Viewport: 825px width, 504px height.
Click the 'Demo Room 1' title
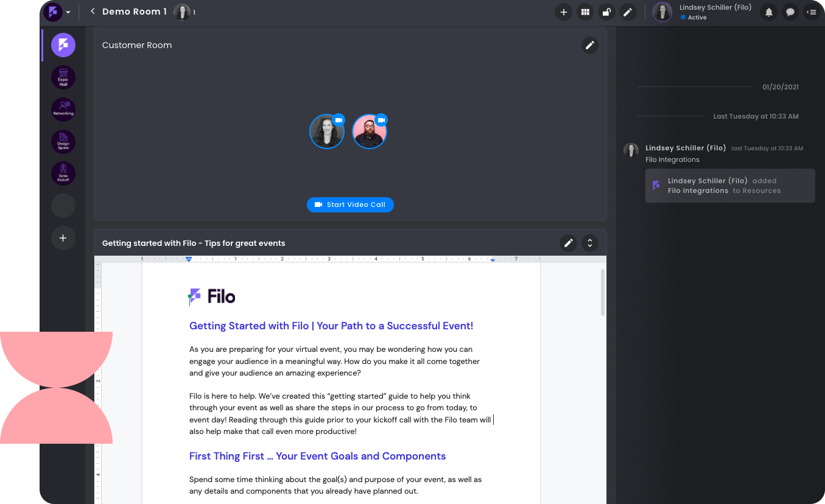coord(135,12)
